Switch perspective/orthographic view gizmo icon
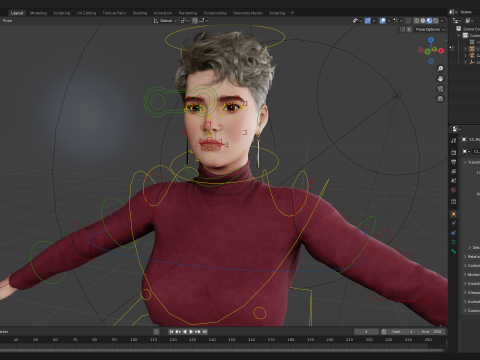This screenshot has width=480, height=360. click(x=440, y=99)
